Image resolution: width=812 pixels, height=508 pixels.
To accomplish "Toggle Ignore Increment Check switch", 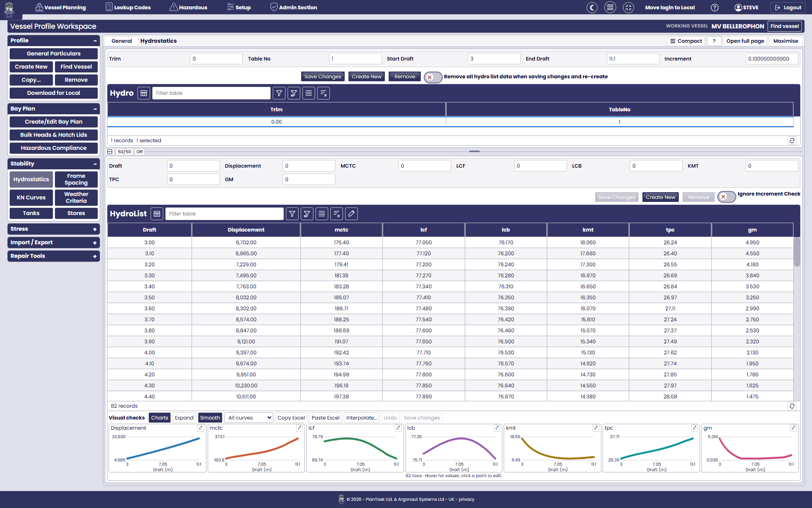I will (726, 197).
